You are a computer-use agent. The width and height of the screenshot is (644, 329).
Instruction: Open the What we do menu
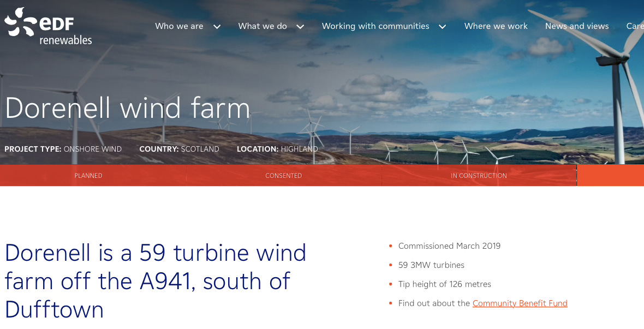click(263, 26)
